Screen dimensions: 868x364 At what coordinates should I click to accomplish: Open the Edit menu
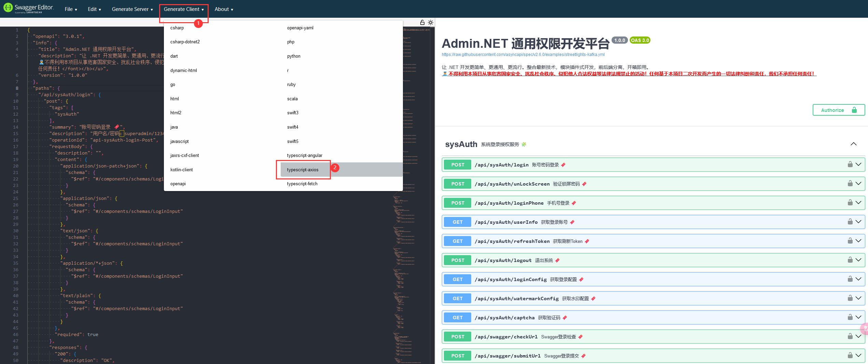(94, 9)
